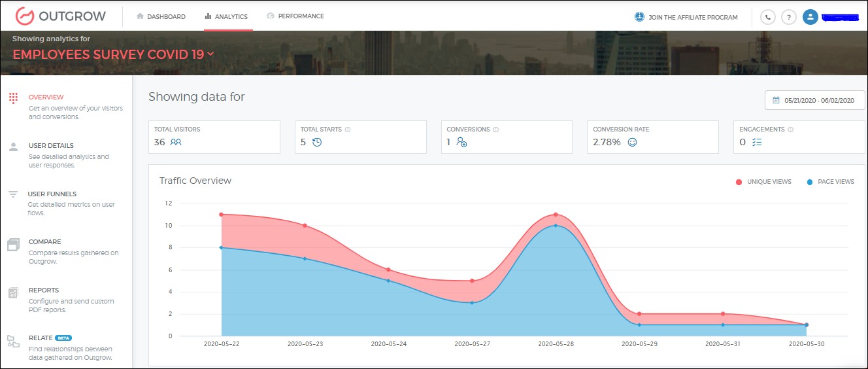Select the Analytics tab
868x369 pixels.
point(226,17)
